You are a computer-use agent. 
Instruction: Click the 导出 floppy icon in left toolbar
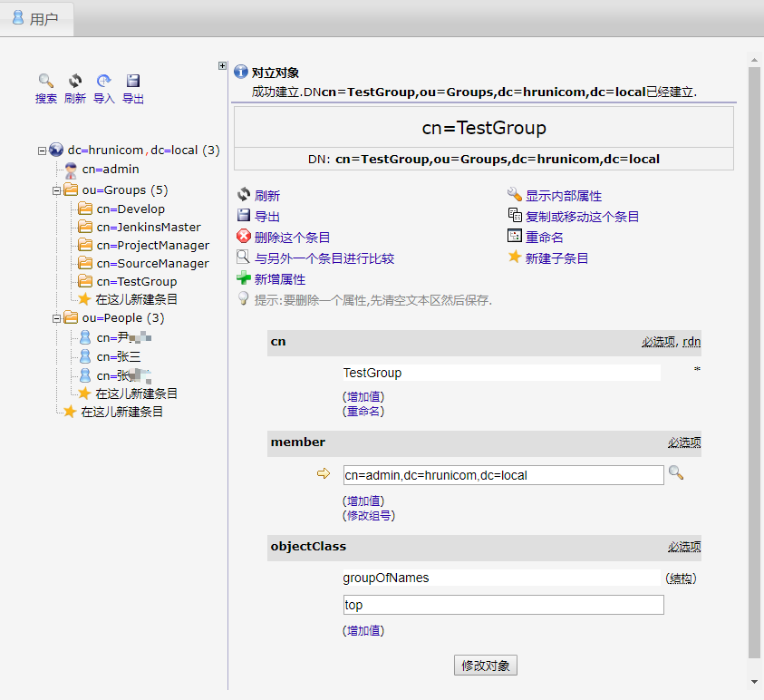click(x=133, y=81)
